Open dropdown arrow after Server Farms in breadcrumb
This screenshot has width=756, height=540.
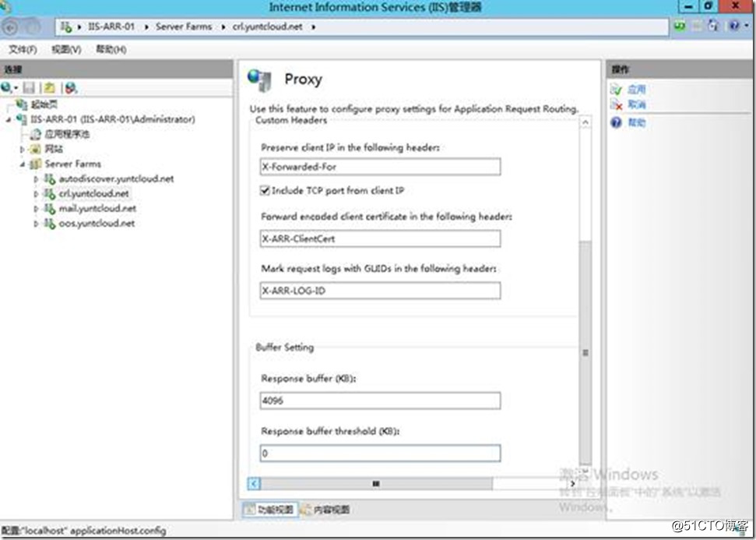[223, 27]
